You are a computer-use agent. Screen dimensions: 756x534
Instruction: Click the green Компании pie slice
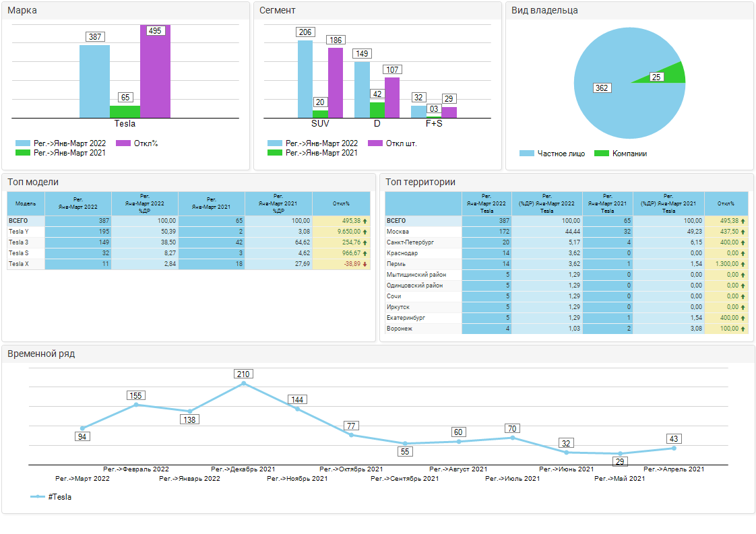click(x=674, y=73)
